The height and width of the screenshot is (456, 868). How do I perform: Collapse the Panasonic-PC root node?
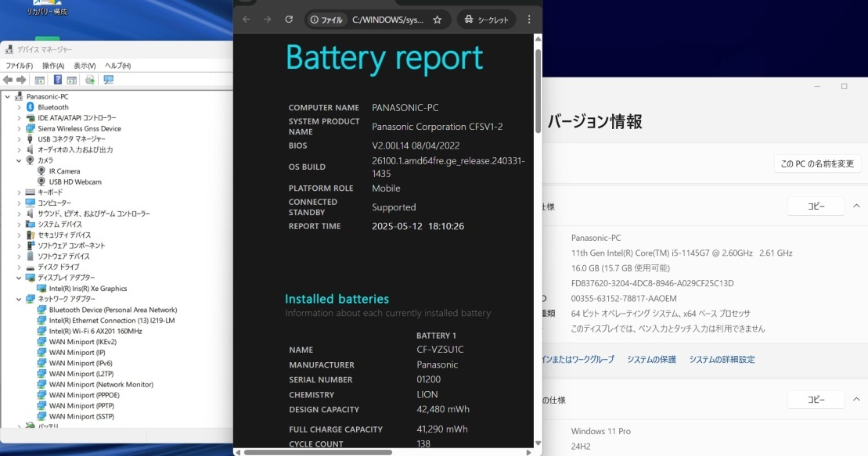coord(8,96)
